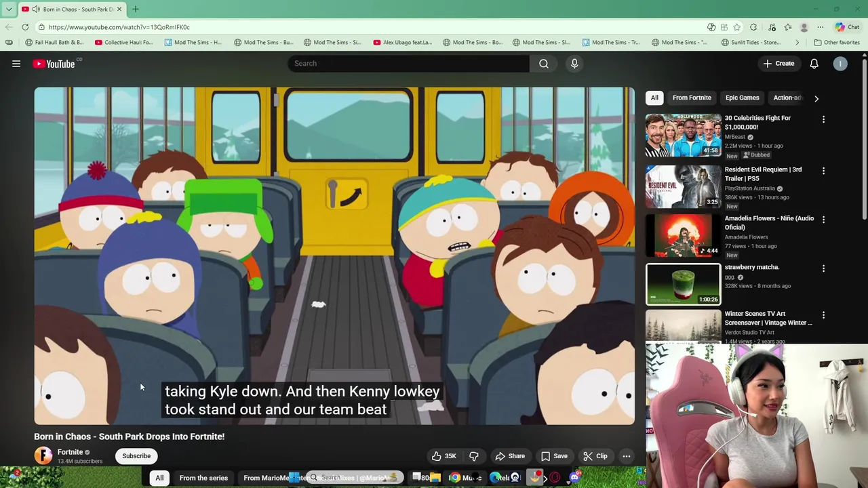Open the tab actions menu chevron
The width and height of the screenshot is (868, 488).
[x=9, y=9]
